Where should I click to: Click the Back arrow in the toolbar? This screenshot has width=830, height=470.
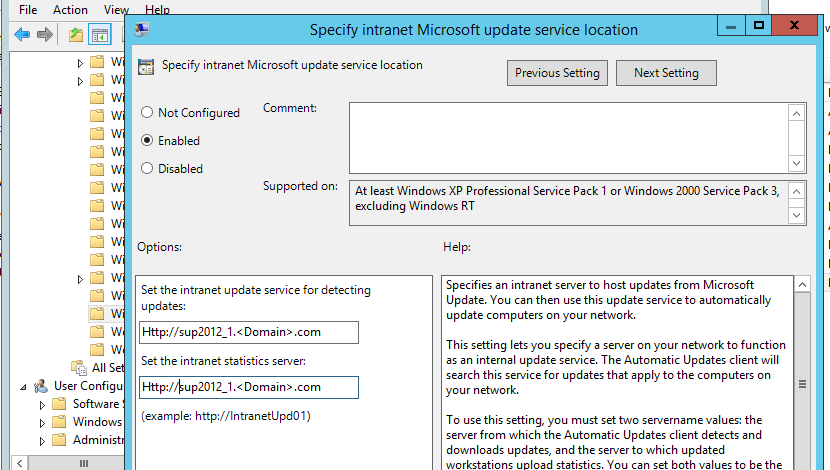tap(22, 35)
